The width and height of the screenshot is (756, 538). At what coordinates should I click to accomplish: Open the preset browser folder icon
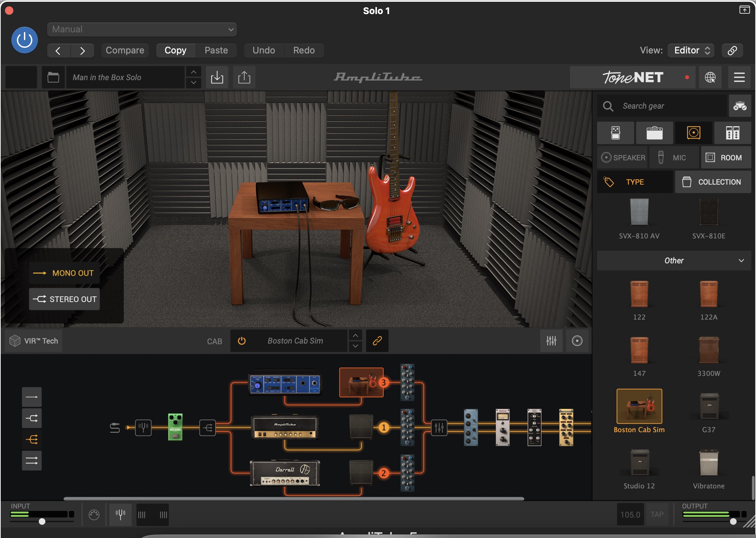53,77
